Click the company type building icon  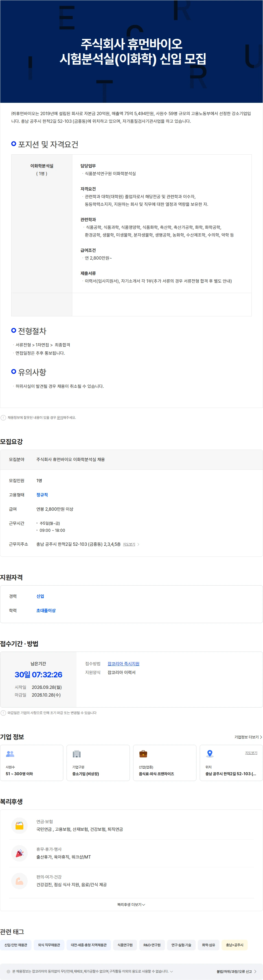pyautogui.click(x=77, y=754)
